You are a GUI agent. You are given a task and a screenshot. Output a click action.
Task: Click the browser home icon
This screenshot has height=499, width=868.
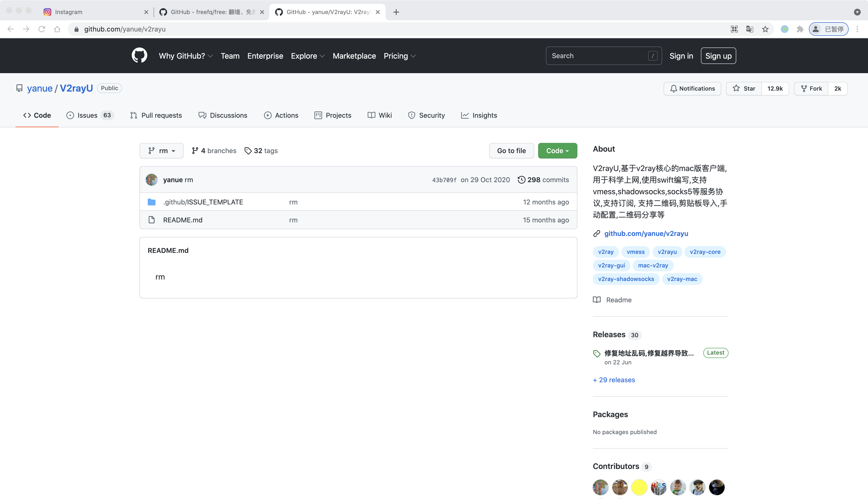[x=57, y=29]
